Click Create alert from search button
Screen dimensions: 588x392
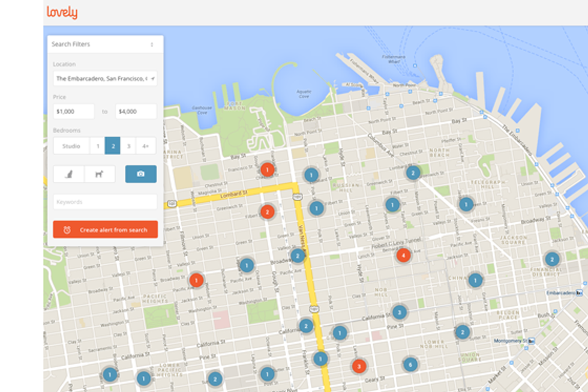click(x=105, y=230)
